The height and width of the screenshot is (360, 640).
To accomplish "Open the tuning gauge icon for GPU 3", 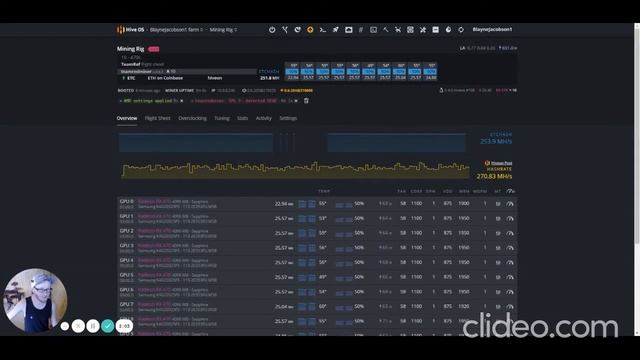I will click(x=510, y=248).
